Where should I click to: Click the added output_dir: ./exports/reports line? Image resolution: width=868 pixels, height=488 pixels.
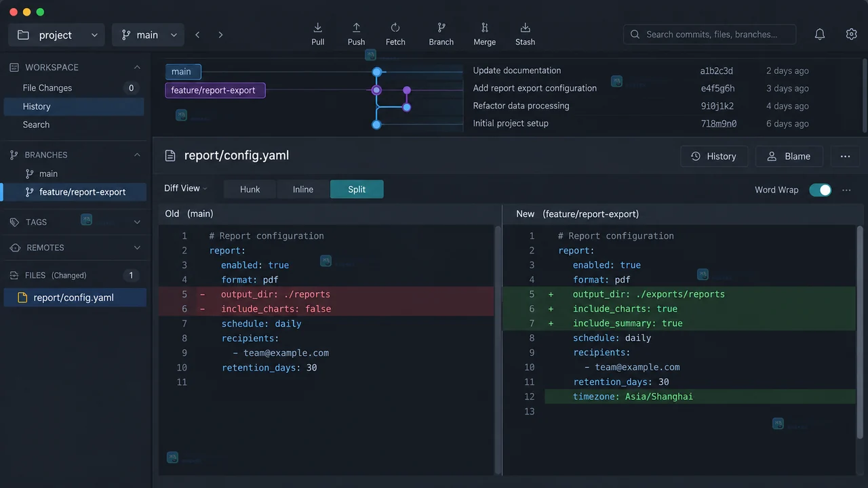click(679, 294)
